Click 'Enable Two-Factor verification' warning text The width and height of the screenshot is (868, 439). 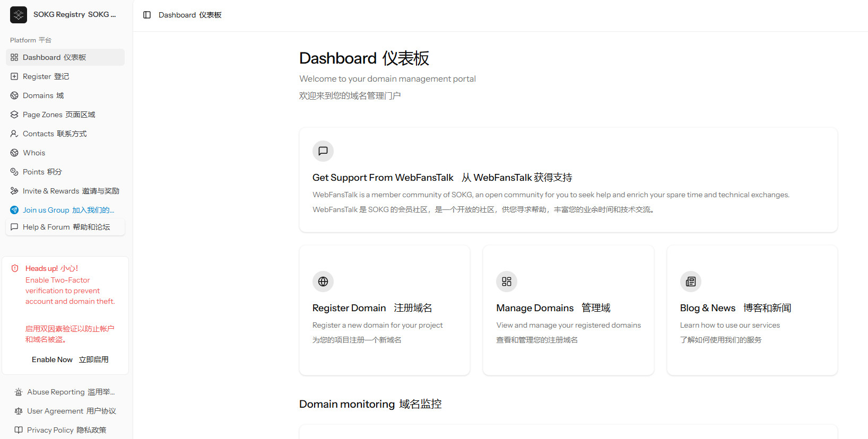tap(70, 291)
